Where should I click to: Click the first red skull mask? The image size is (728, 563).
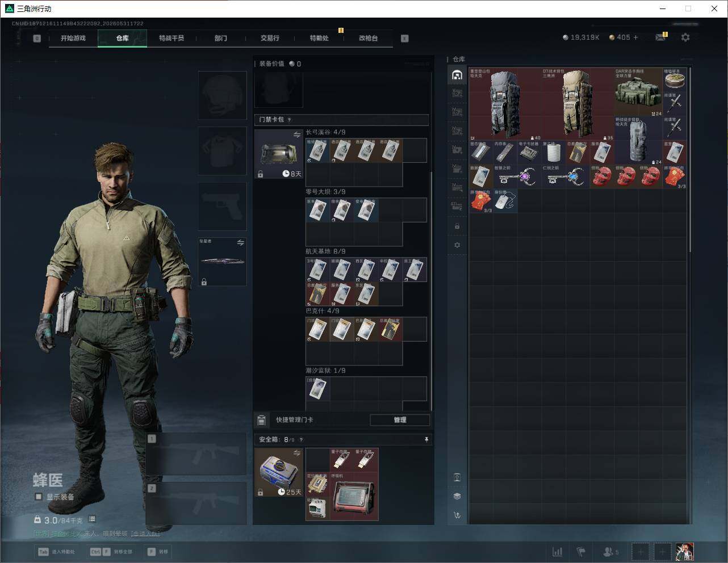click(602, 177)
